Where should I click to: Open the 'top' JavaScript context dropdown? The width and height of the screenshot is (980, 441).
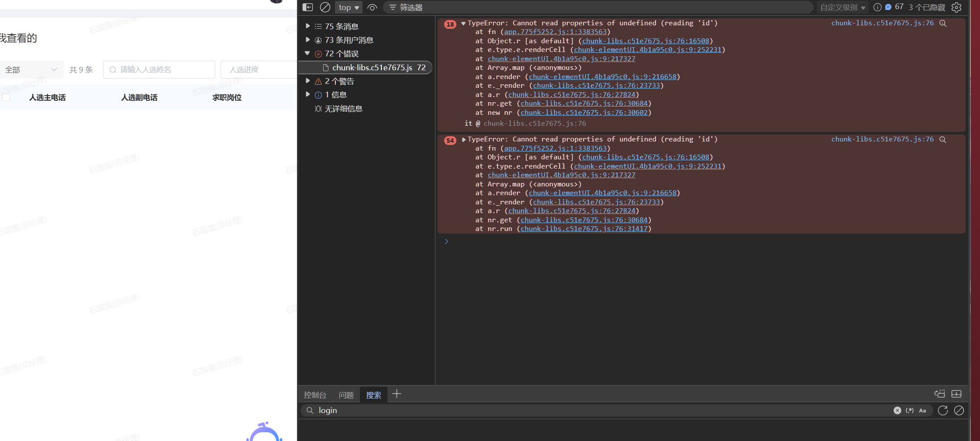point(349,7)
